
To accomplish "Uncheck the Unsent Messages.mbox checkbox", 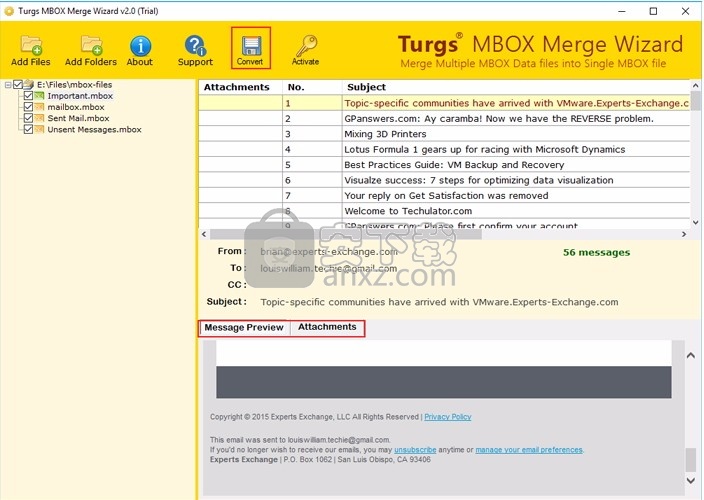I will (x=28, y=129).
